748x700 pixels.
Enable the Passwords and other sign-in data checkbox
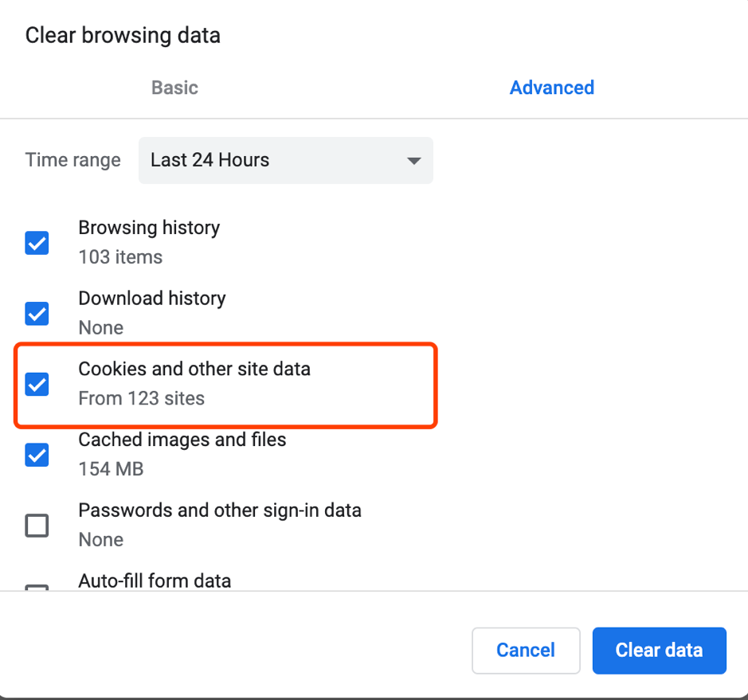coord(37,526)
